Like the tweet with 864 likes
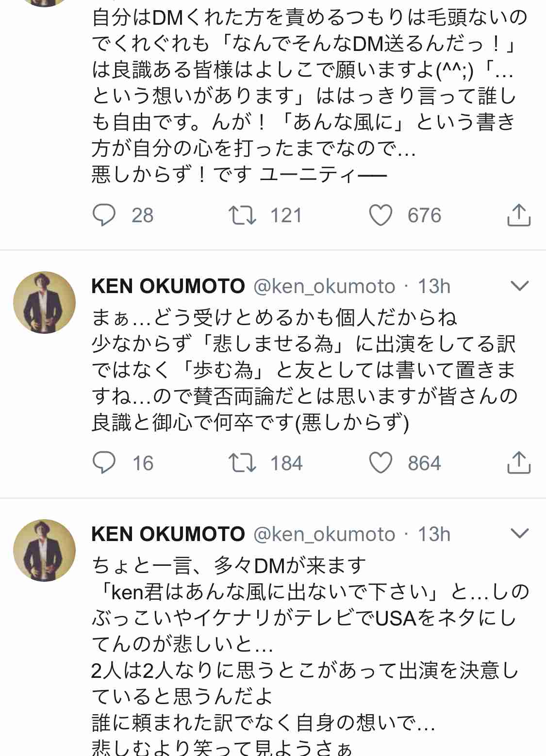The width and height of the screenshot is (546, 756). tap(381, 463)
